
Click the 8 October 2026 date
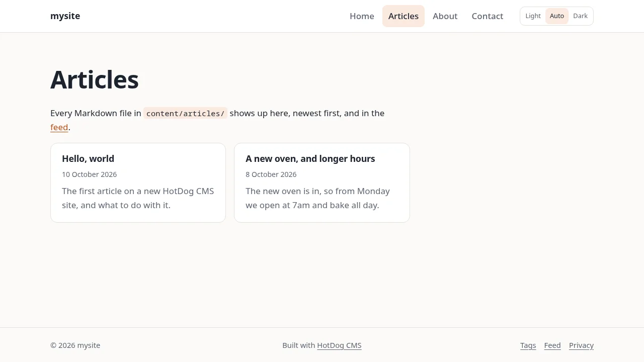pos(271,174)
